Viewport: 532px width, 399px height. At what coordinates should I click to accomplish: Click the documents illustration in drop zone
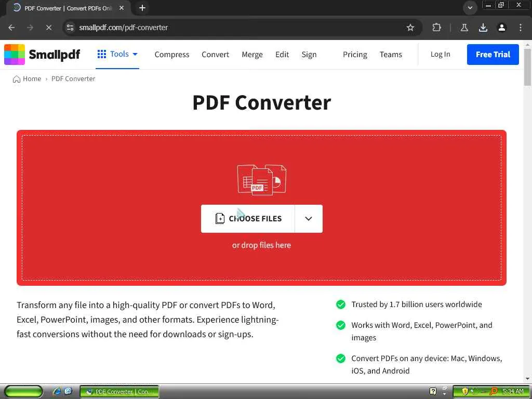(262, 180)
